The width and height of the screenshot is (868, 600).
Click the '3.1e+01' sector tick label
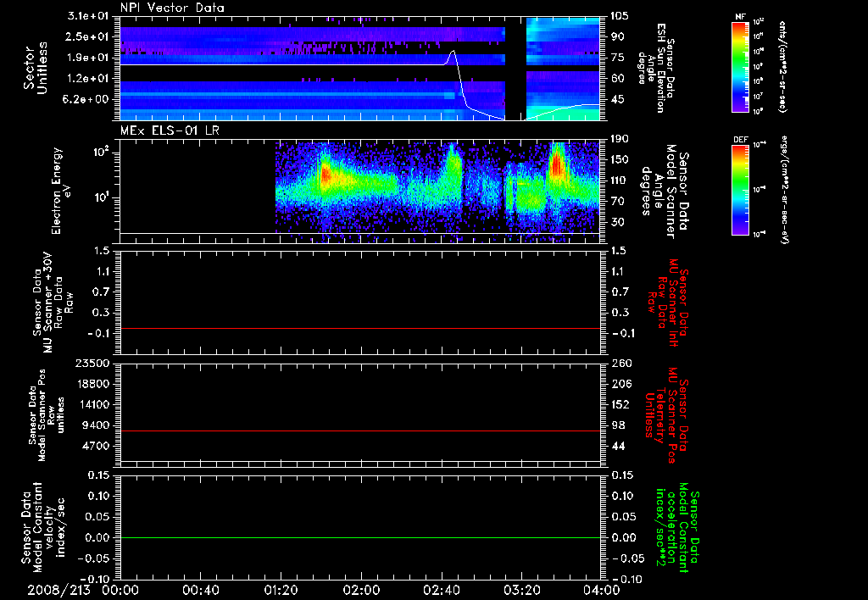tap(88, 15)
